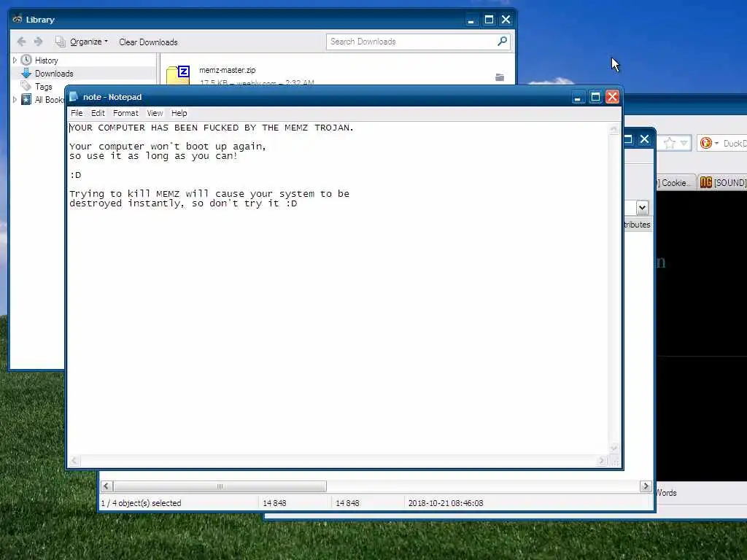Screen dimensions: 747x560
Task: Open dropdown arrow above Attributes column
Action: (642, 208)
